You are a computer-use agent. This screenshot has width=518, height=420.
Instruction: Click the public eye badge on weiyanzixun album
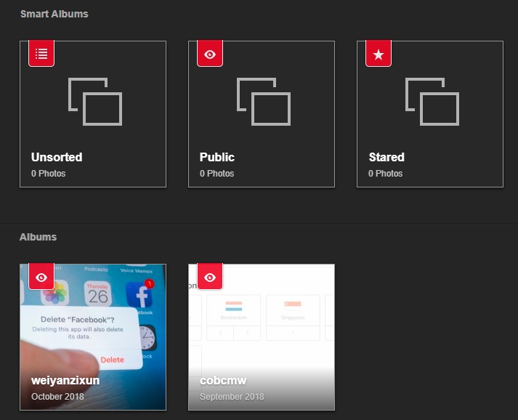(x=41, y=277)
